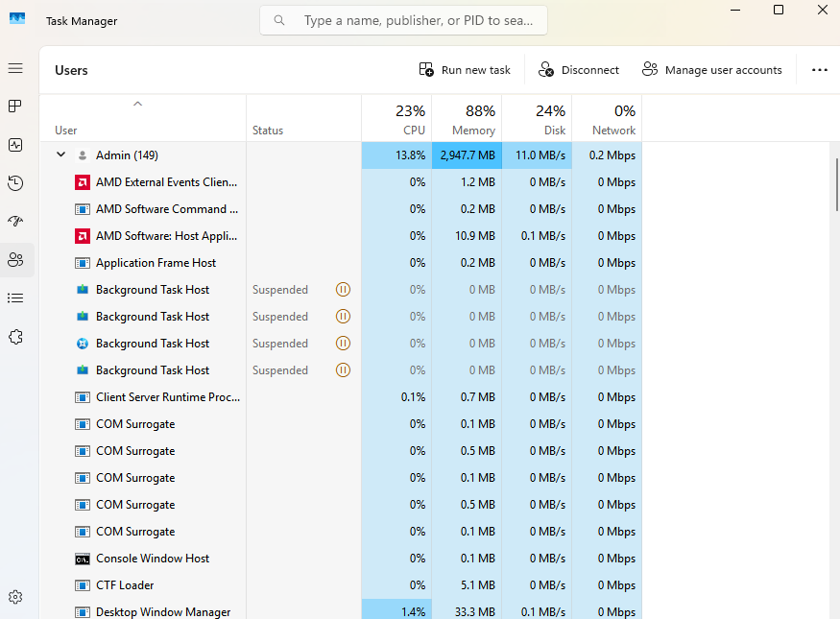The height and width of the screenshot is (619, 840).
Task: Toggle the hamburger navigation menu
Action: [x=15, y=69]
